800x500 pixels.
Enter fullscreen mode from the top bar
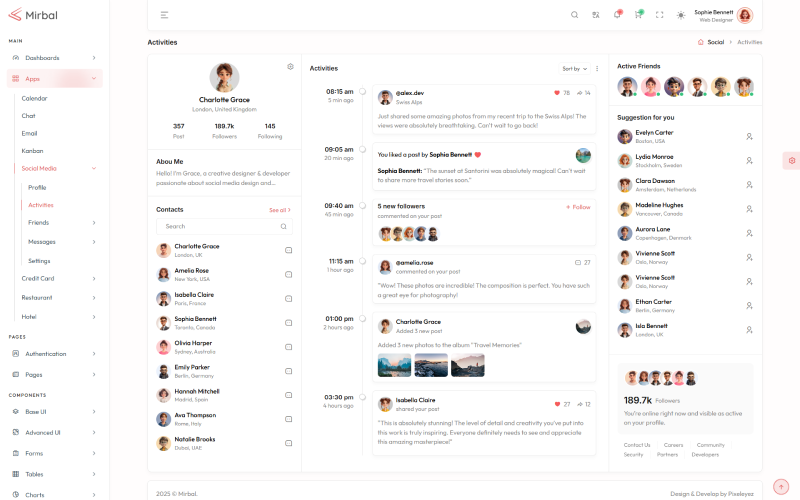659,15
